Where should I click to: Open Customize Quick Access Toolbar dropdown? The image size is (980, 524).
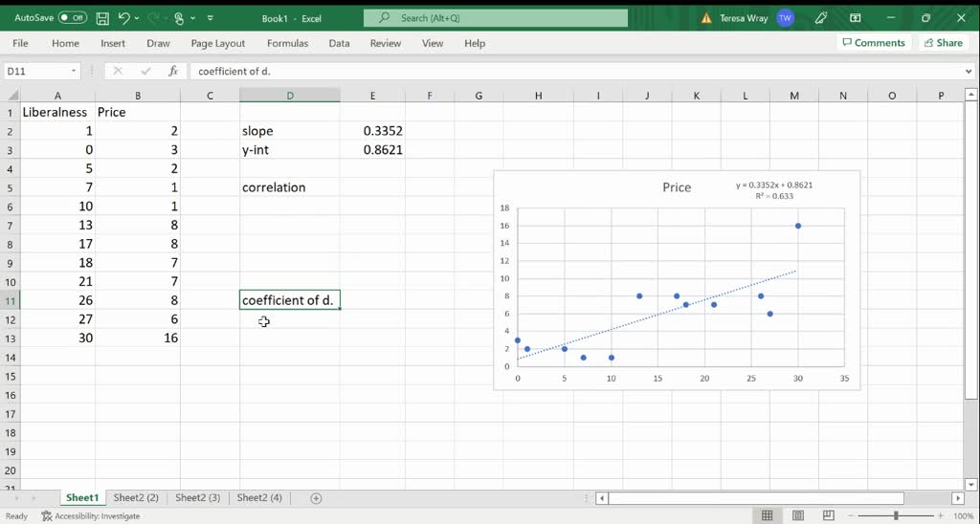[x=210, y=18]
